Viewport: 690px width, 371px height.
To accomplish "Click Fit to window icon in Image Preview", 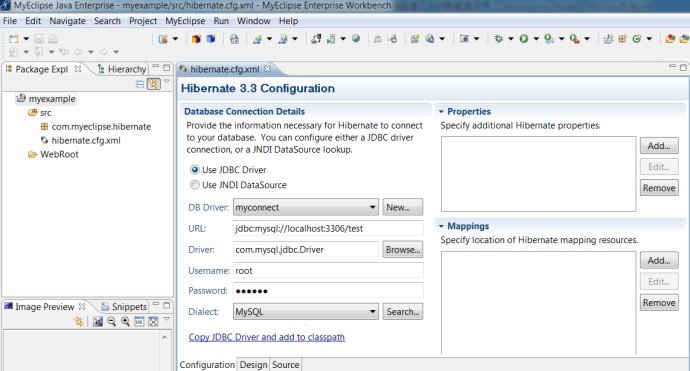I will (153, 321).
